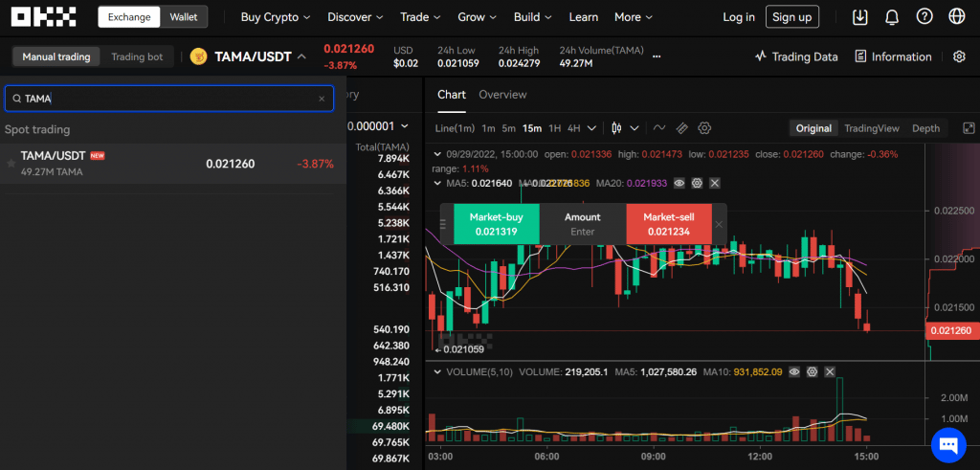This screenshot has height=470, width=980.
Task: Open the Buy Crypto dropdown
Action: (x=276, y=17)
